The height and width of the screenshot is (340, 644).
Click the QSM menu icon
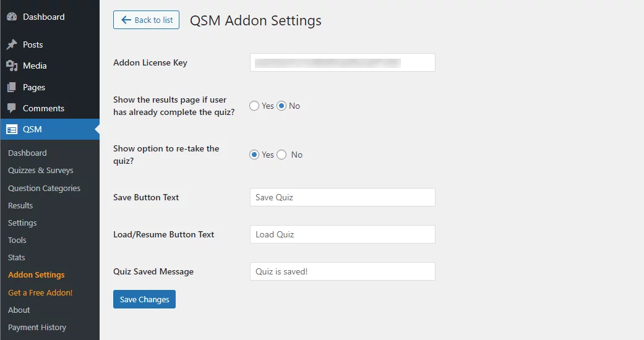pyautogui.click(x=12, y=130)
